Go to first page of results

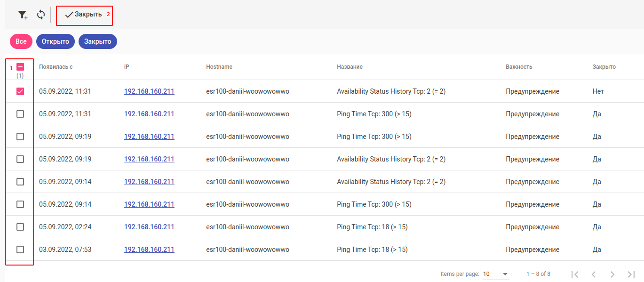[574, 274]
